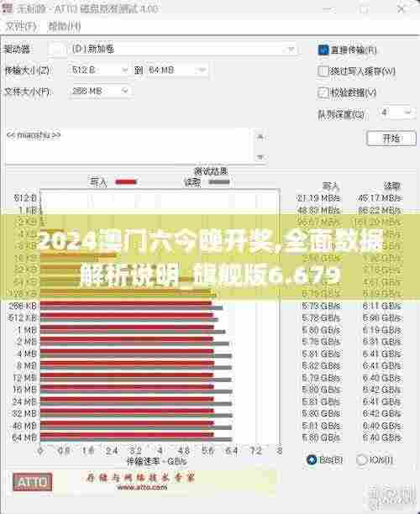Image resolution: width=420 pixels, height=514 pixels.
Task: Click the 12 MB row label
Action: pyautogui.click(x=25, y=378)
